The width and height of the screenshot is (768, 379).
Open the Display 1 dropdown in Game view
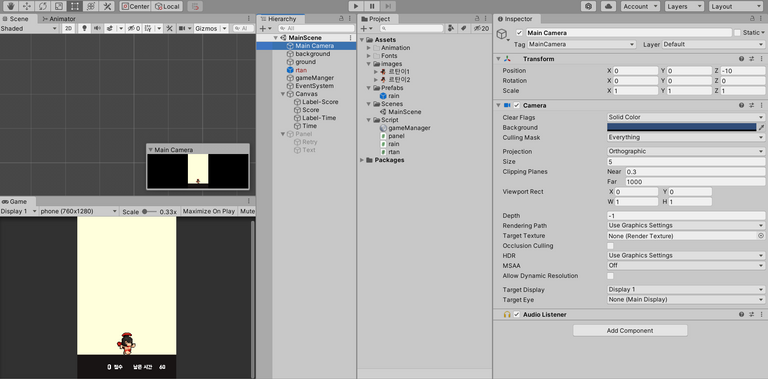(x=19, y=212)
